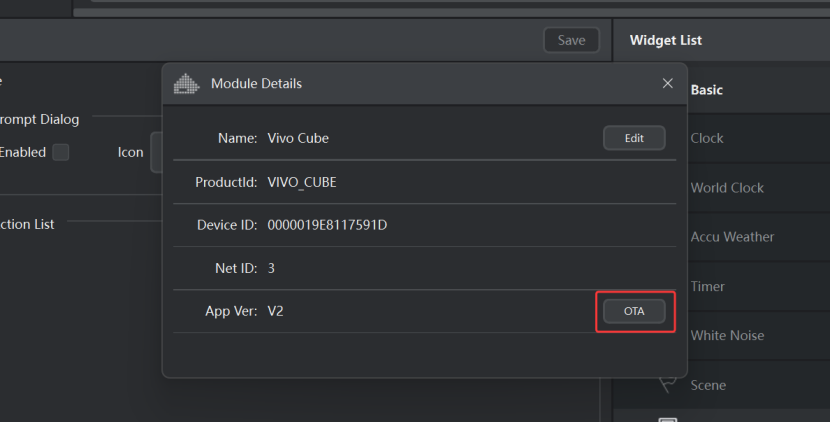Close the Module Details dialog

point(668,83)
